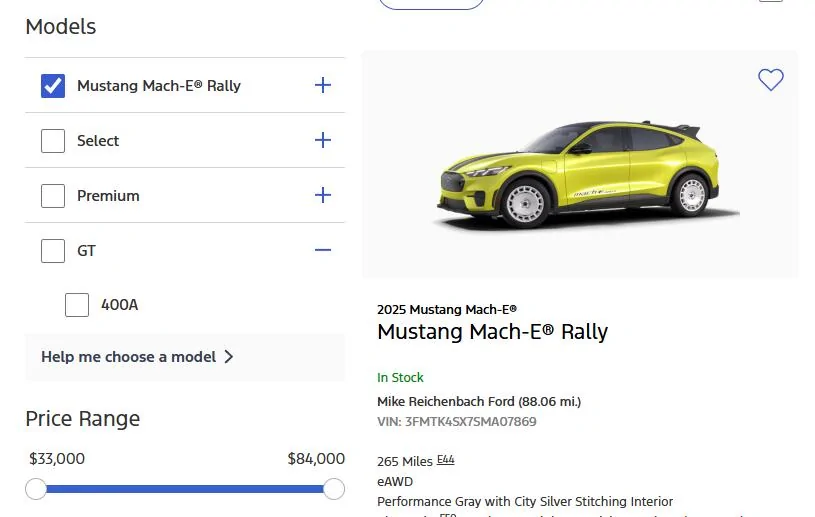Grab the minimum price slider handle at $33,000
Image resolution: width=815 pixels, height=517 pixels.
pos(36,489)
